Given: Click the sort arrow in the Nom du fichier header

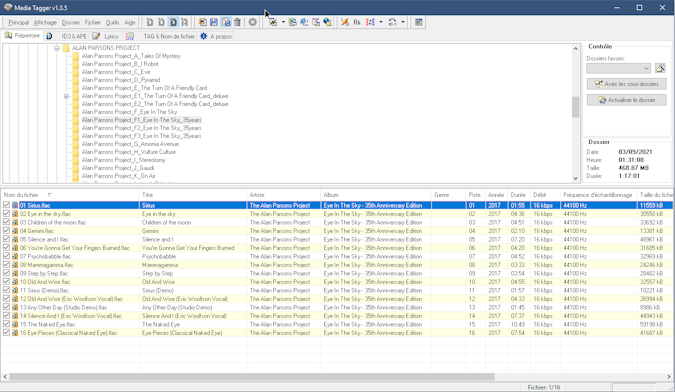Looking at the screenshot, I should (50, 195).
